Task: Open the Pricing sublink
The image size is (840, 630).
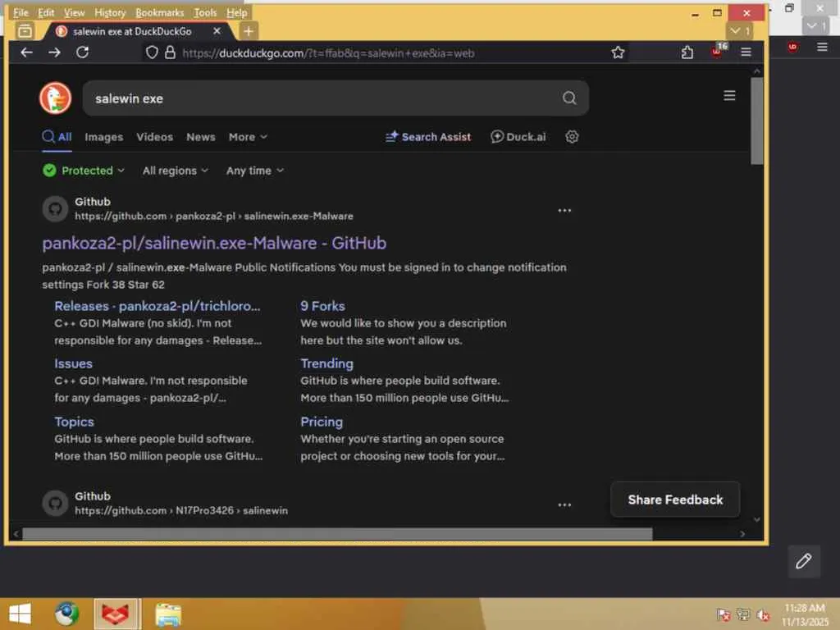Action: pyautogui.click(x=322, y=422)
